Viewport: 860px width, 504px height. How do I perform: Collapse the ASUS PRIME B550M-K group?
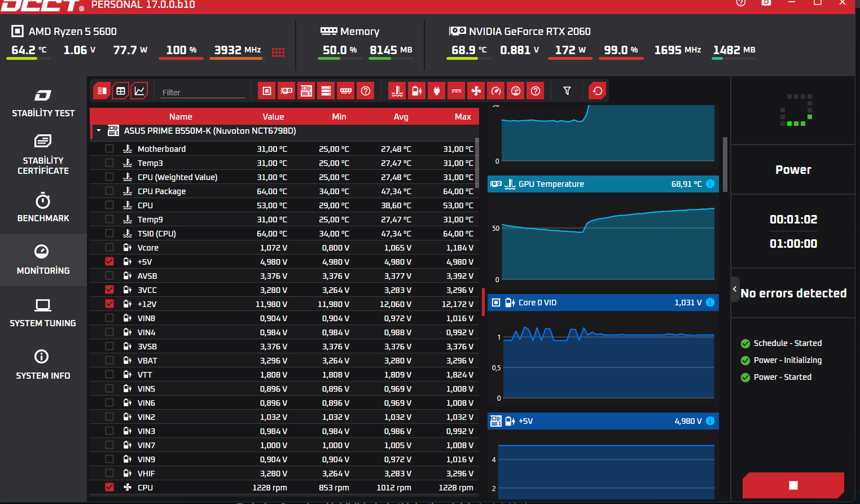99,131
